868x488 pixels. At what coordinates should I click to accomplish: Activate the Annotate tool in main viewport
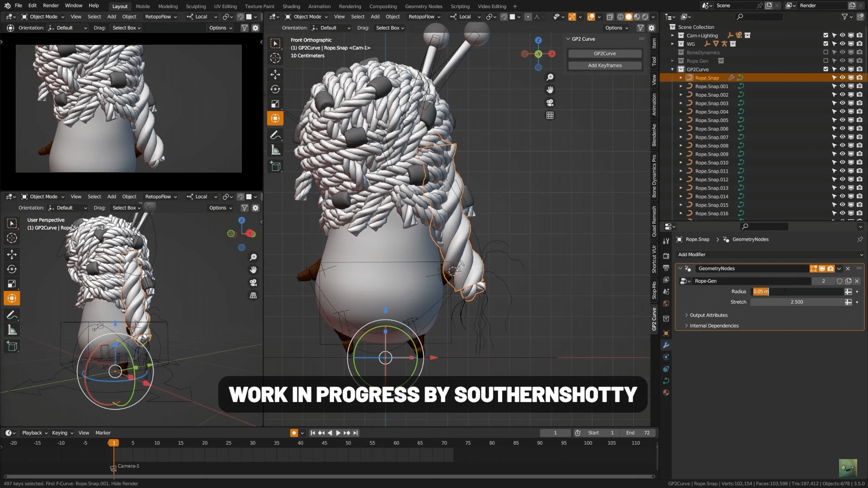pos(275,135)
